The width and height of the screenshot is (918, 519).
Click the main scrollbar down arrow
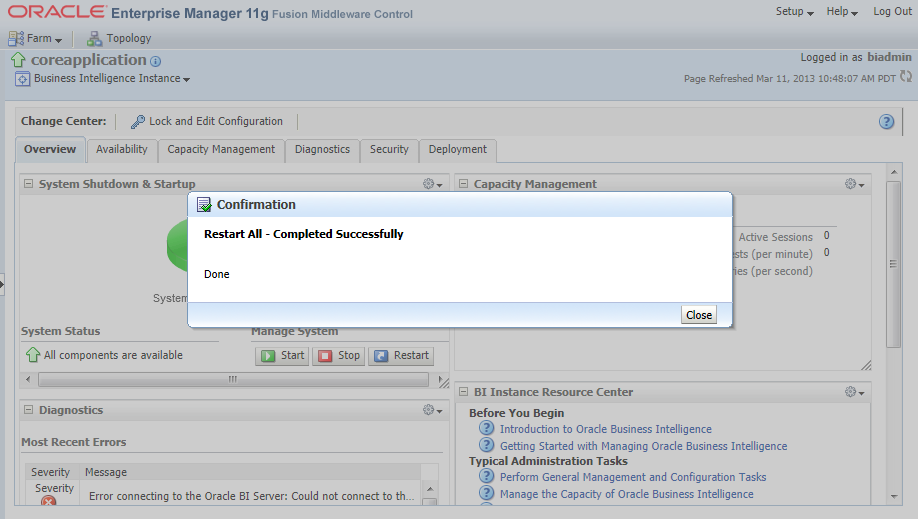click(x=893, y=496)
